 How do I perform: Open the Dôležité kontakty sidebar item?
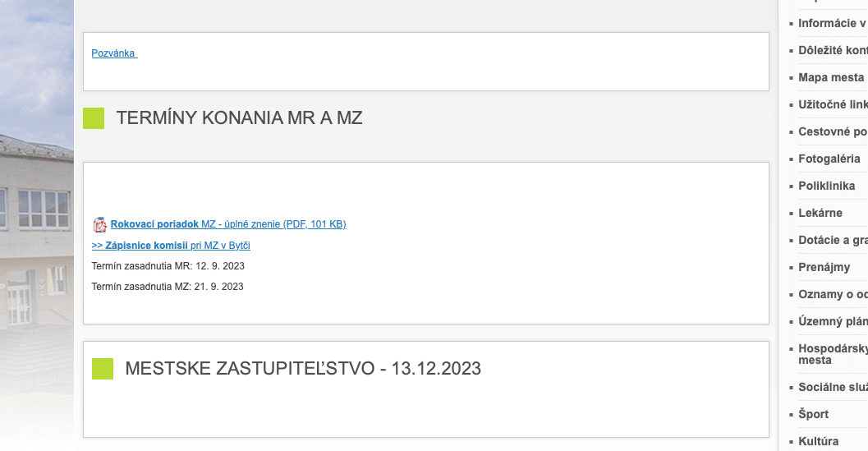[832, 50]
